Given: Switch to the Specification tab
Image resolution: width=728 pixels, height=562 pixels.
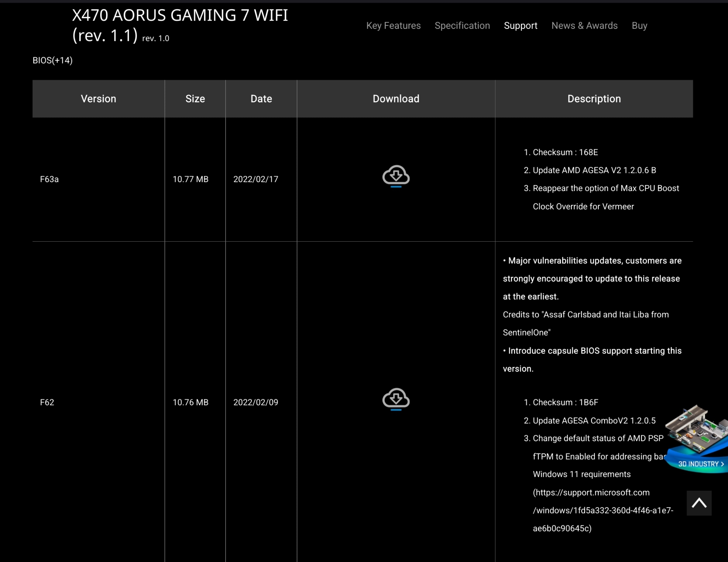Looking at the screenshot, I should [x=462, y=25].
